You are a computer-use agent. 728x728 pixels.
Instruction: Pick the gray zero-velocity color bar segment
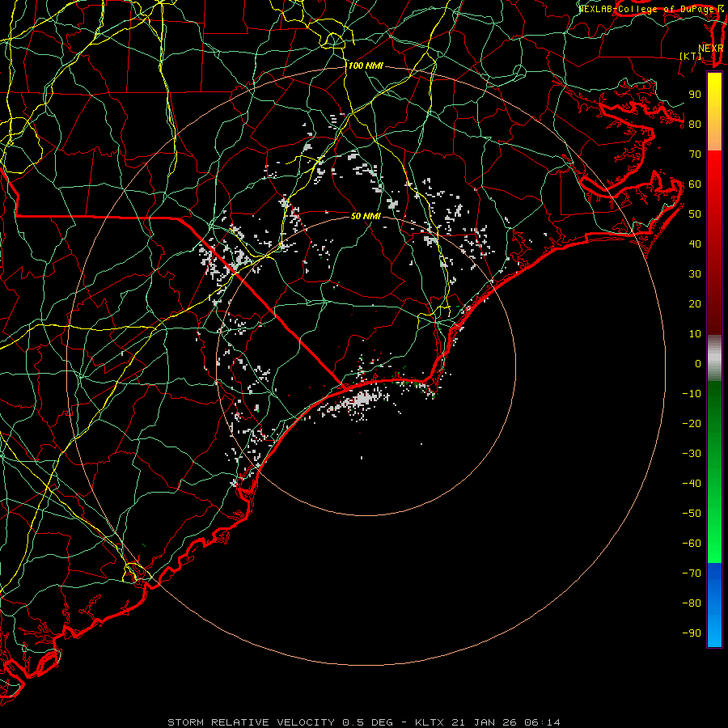coord(714,358)
